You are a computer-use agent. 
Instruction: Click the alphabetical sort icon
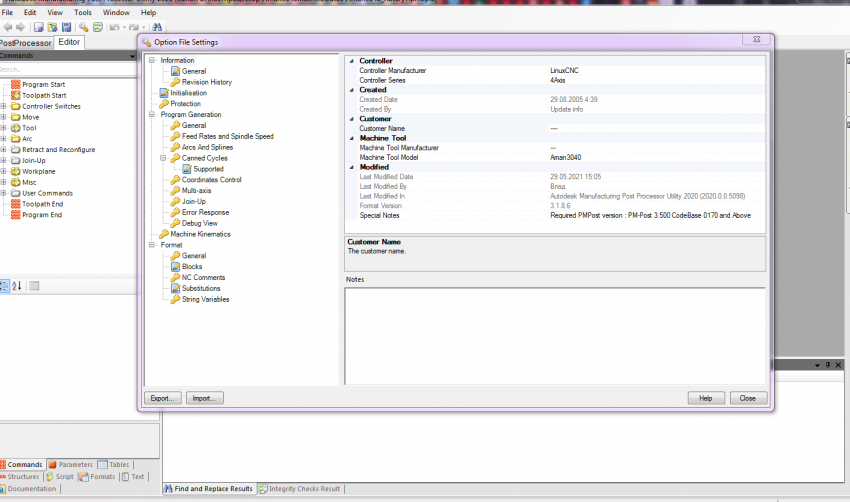(x=16, y=286)
